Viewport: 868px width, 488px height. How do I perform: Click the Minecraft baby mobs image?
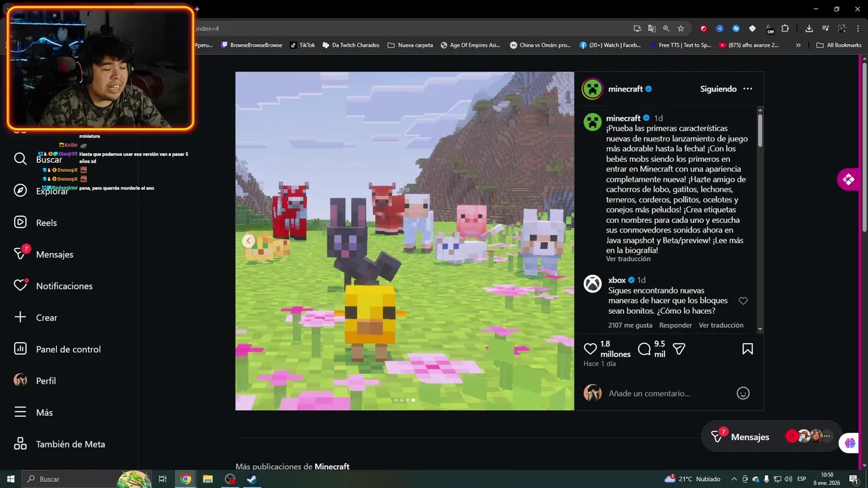[404, 241]
